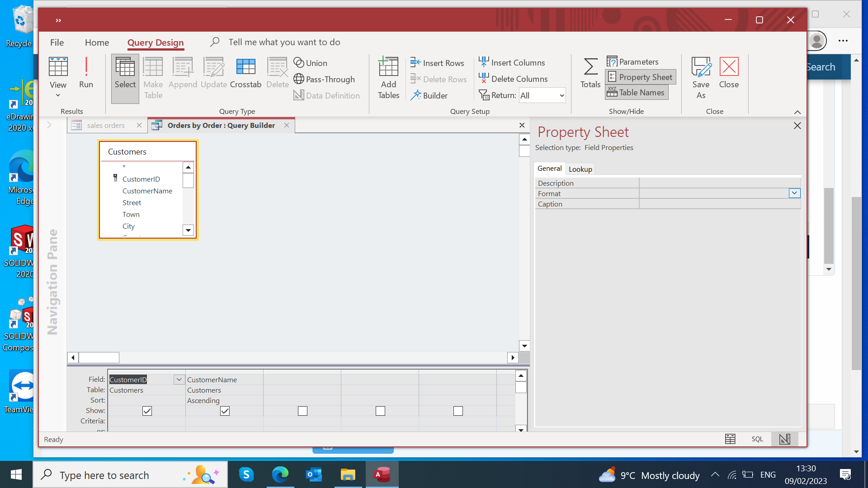Uncheck Show box for CustomerName column

click(225, 411)
